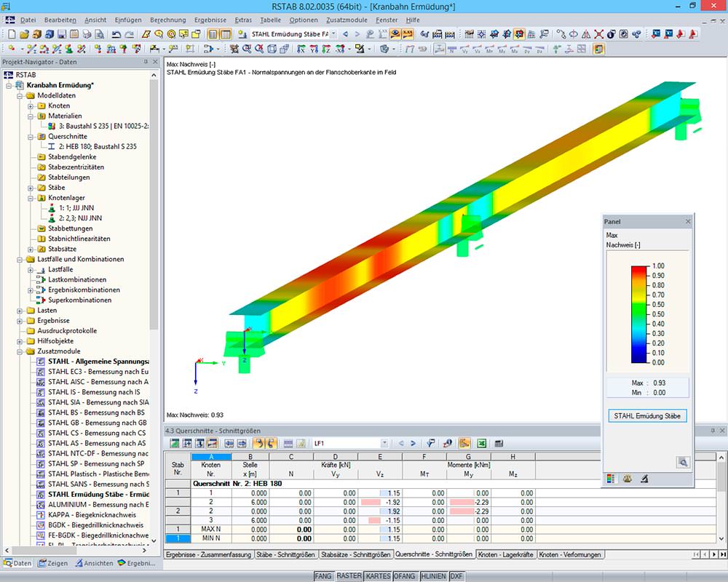Toggle DXF in status bar
Screen dimensions: 728x582
click(456, 576)
